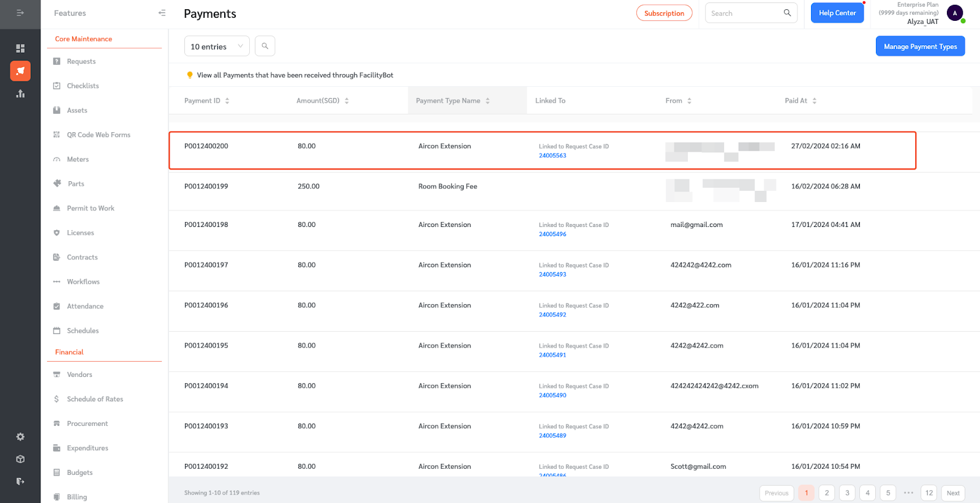This screenshot has height=503, width=980.
Task: Click the Schedule of Rates dollar icon
Action: (57, 399)
